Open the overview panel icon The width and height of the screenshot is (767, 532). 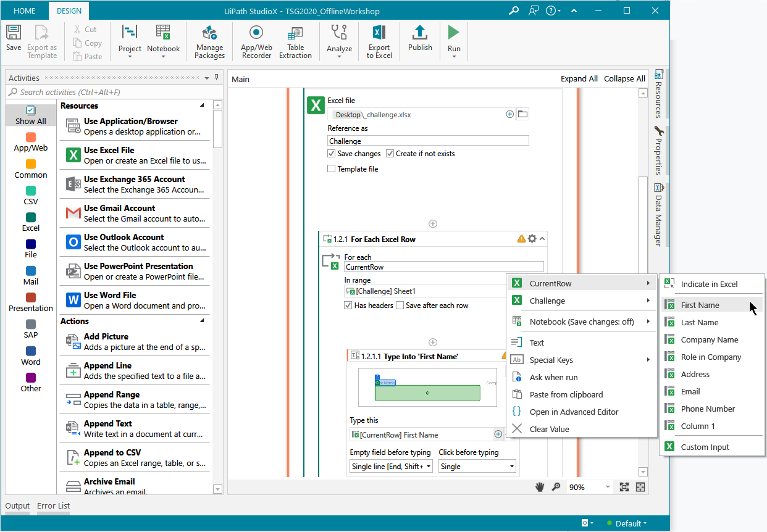tap(640, 487)
